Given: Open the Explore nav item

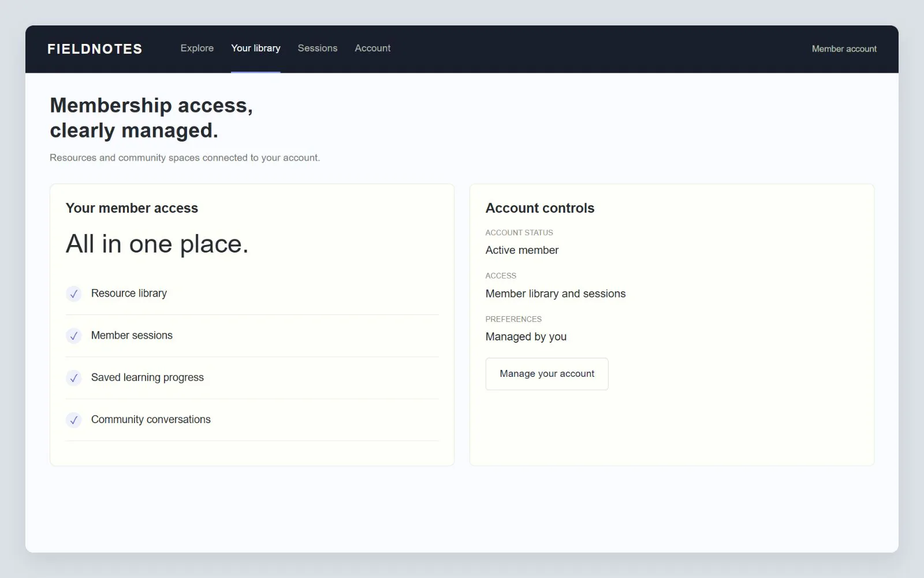Looking at the screenshot, I should tap(197, 49).
